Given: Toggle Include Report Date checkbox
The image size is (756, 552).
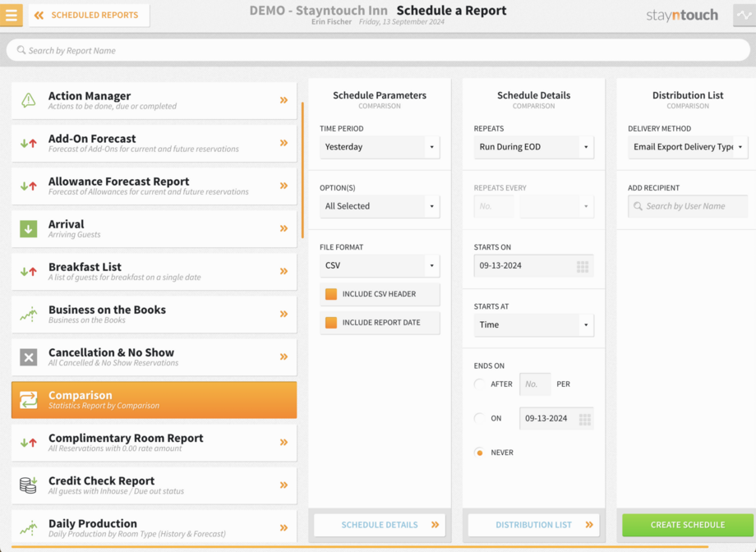Looking at the screenshot, I should (x=330, y=323).
